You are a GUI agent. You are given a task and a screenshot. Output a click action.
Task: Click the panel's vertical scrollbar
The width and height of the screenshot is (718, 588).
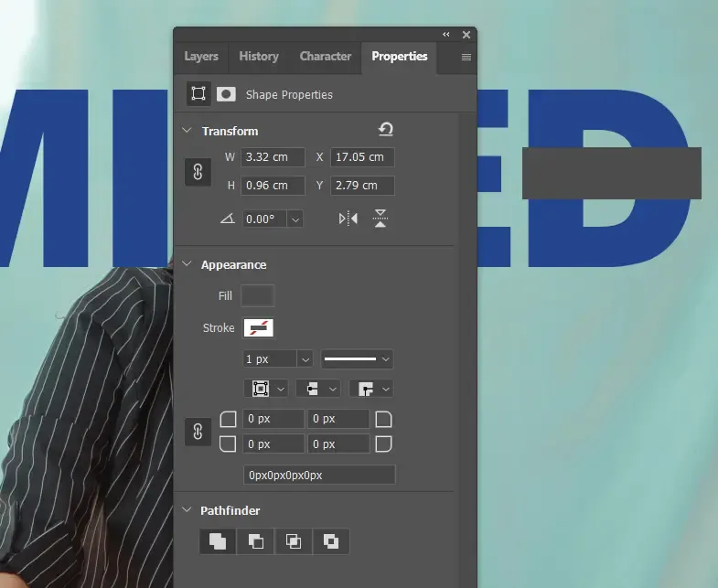point(467,350)
